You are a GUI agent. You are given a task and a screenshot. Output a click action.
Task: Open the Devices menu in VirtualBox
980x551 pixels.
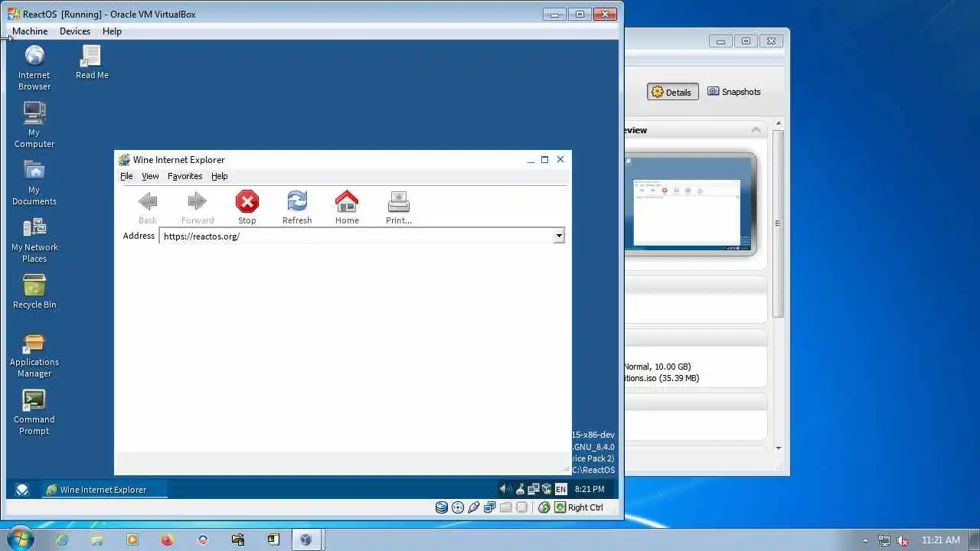pos(75,31)
